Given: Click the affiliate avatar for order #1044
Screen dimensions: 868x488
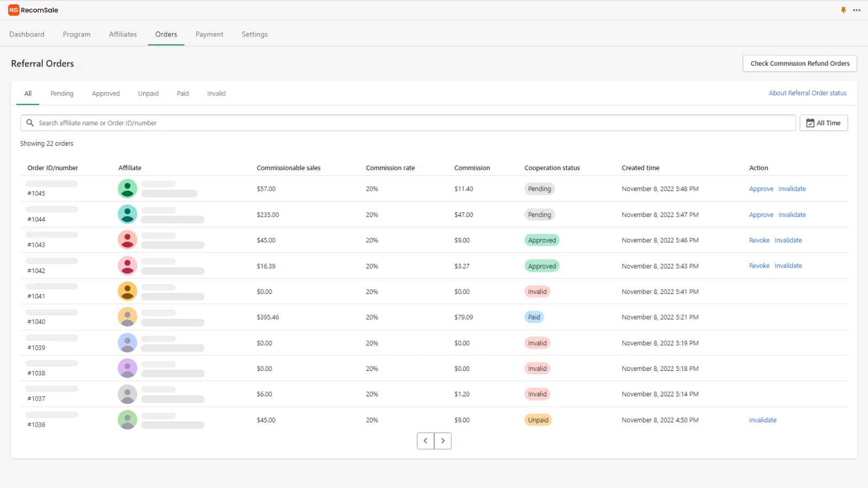Looking at the screenshot, I should pos(127,214).
